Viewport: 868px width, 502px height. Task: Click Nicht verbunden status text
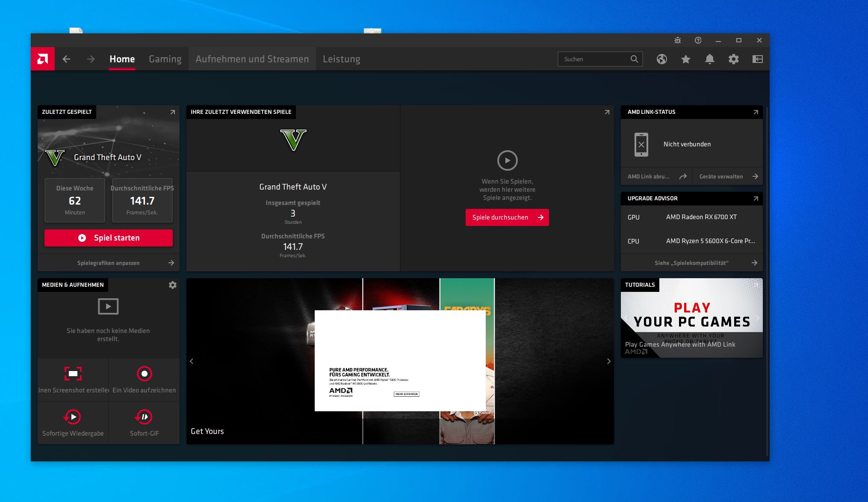pos(687,144)
